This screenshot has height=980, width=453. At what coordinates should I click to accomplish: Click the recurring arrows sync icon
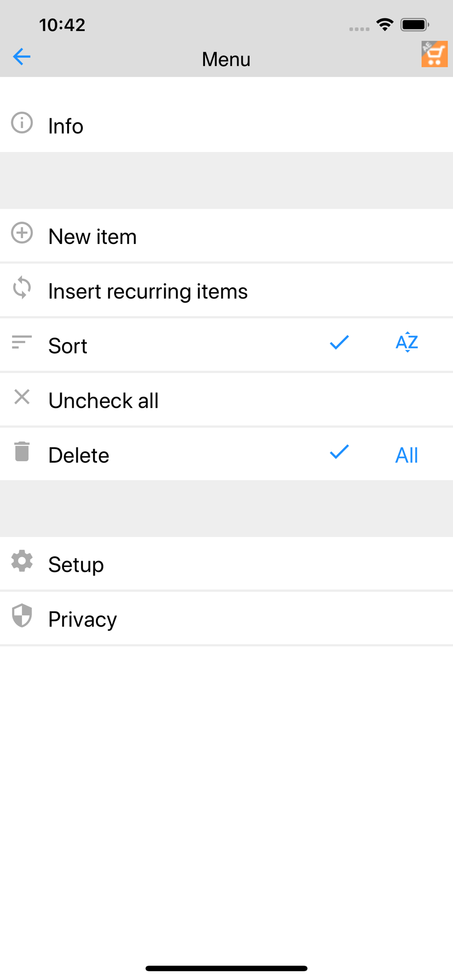point(22,288)
